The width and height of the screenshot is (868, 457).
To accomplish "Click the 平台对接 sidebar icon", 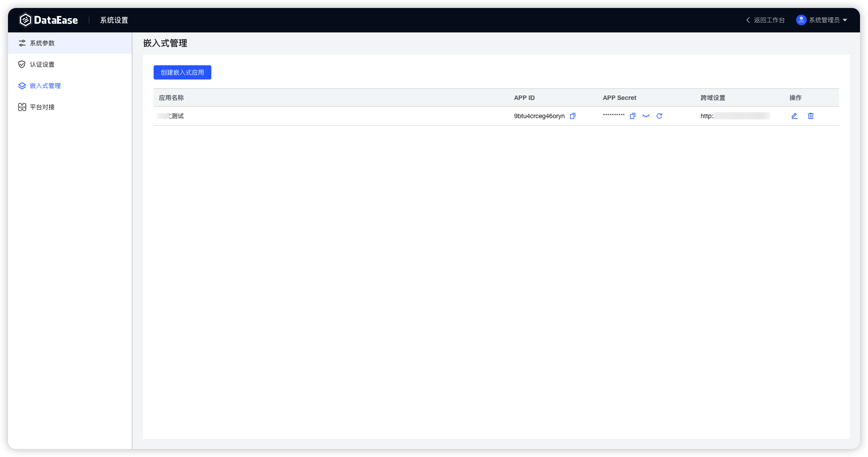I will (22, 107).
